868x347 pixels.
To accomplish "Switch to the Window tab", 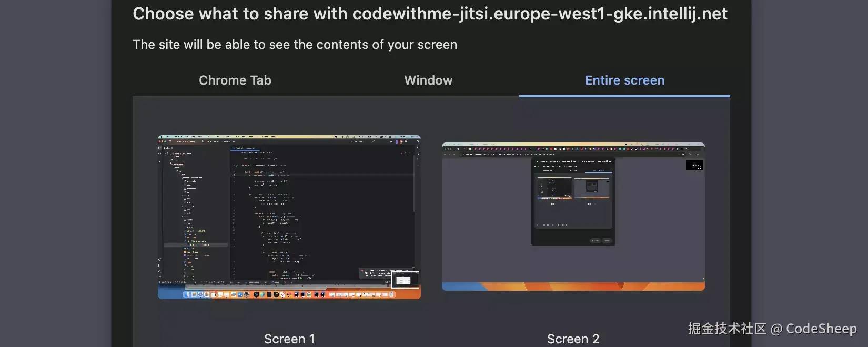I will coord(428,80).
